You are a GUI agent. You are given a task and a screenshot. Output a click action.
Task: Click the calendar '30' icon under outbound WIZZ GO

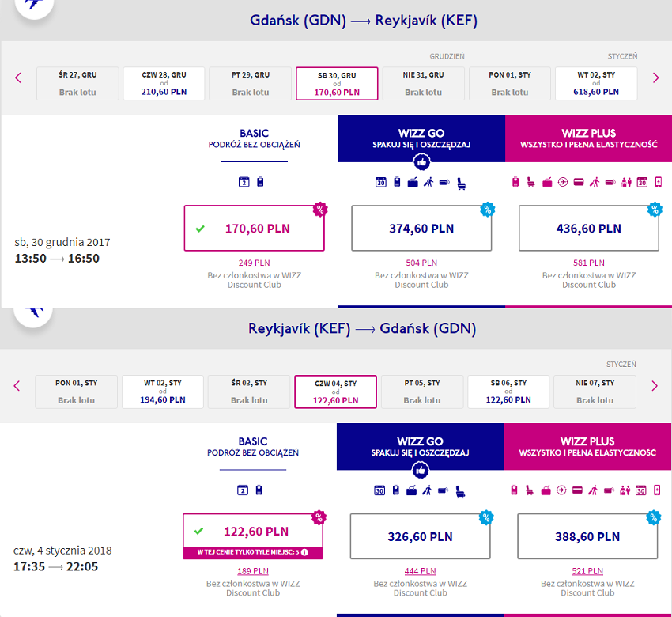coord(380,182)
